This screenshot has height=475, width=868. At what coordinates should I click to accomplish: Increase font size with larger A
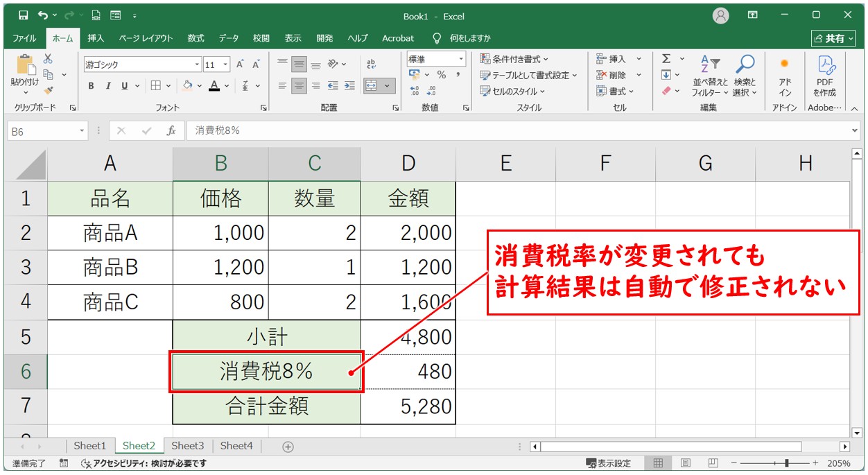(240, 64)
